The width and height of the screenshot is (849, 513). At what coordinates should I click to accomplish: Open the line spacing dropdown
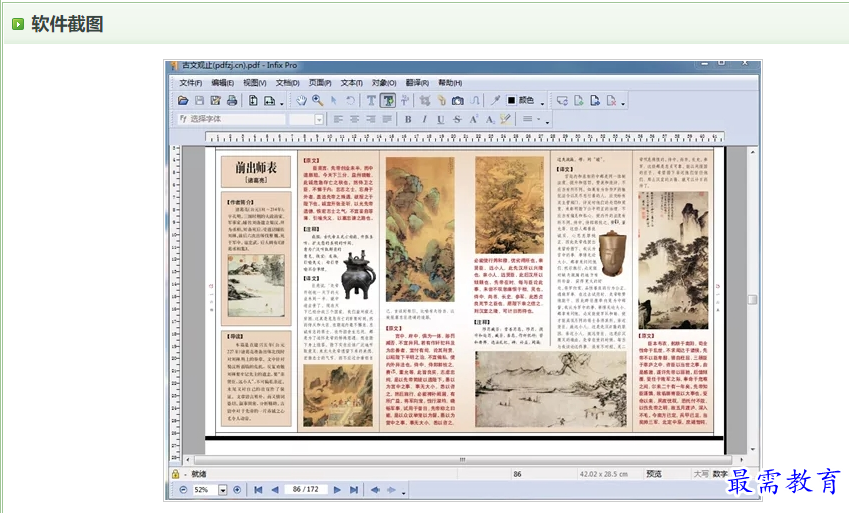531,119
